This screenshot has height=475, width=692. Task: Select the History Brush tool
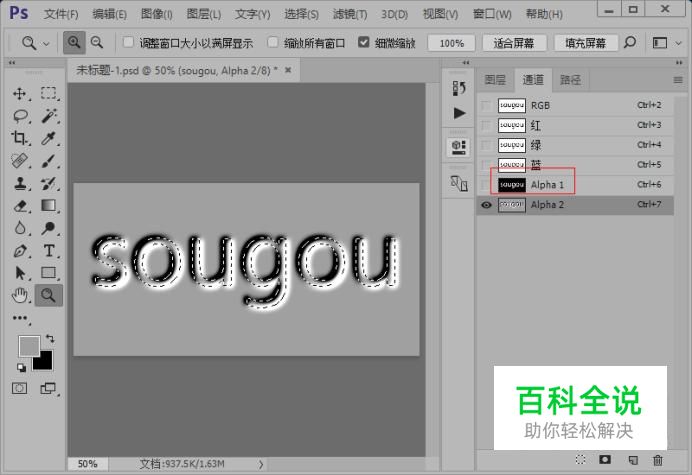[49, 183]
